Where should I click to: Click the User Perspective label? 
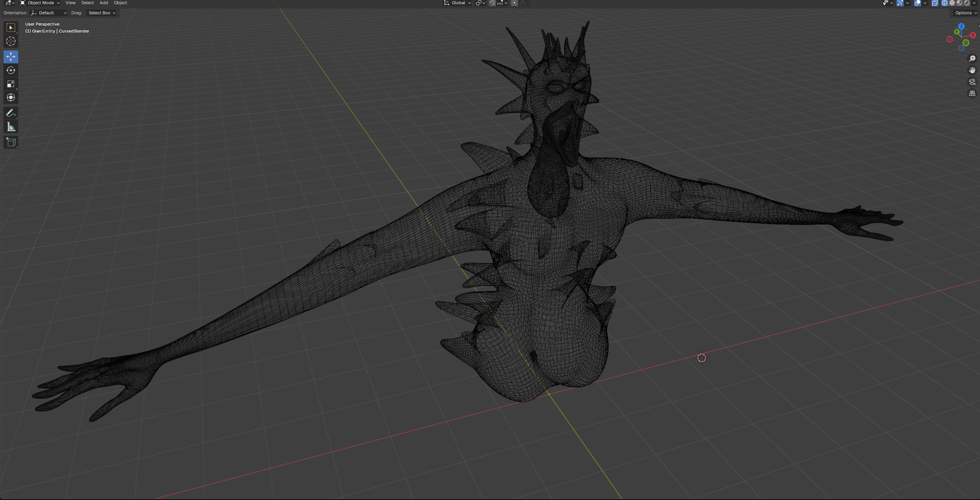click(x=42, y=24)
